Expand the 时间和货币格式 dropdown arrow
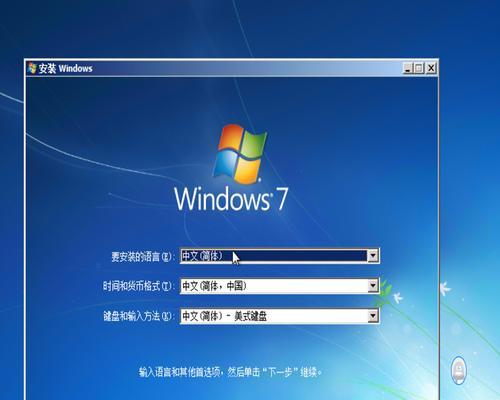The height and width of the screenshot is (400, 500). 373,286
